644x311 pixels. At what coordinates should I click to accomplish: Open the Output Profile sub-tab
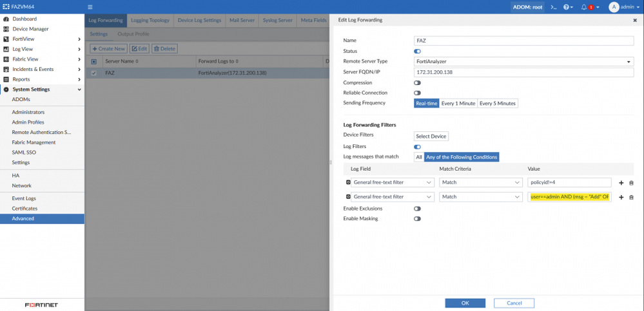(133, 33)
